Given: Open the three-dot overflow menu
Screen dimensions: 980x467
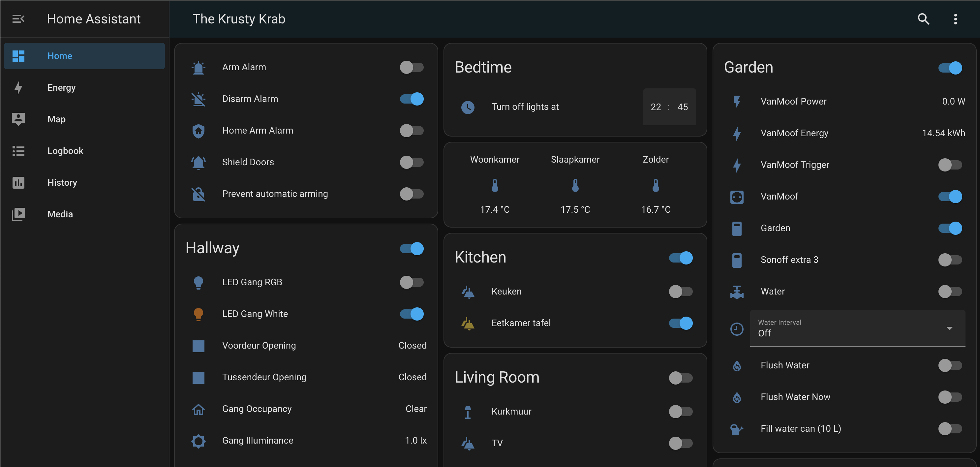Looking at the screenshot, I should 955,19.
